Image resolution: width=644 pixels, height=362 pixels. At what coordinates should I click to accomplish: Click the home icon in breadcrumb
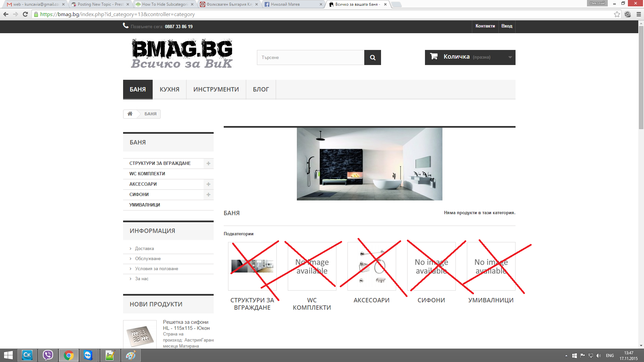point(130,114)
